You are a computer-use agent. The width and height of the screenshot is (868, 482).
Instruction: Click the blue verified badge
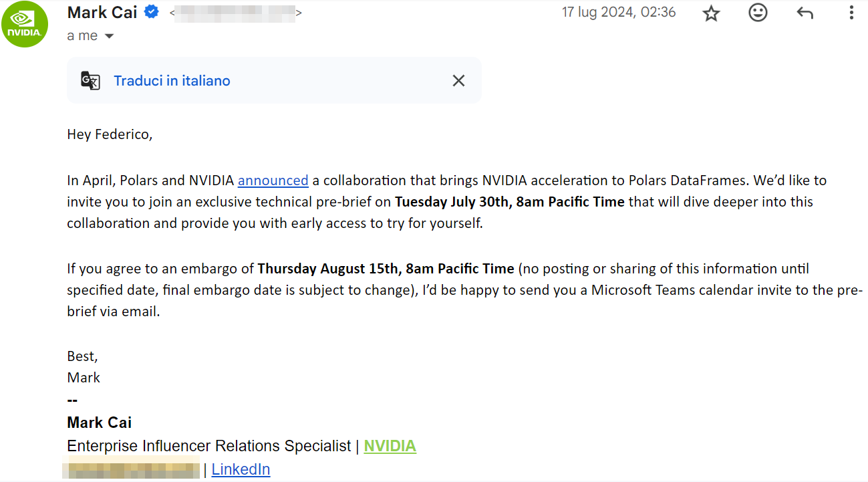152,12
